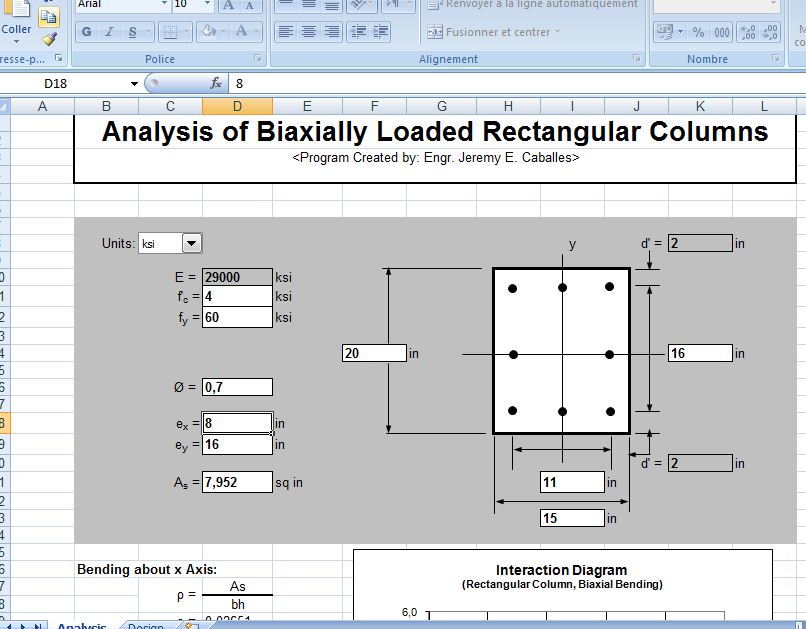Open the Alignement group dialog launcher
Viewport: 806px width, 629px height.
click(636, 59)
